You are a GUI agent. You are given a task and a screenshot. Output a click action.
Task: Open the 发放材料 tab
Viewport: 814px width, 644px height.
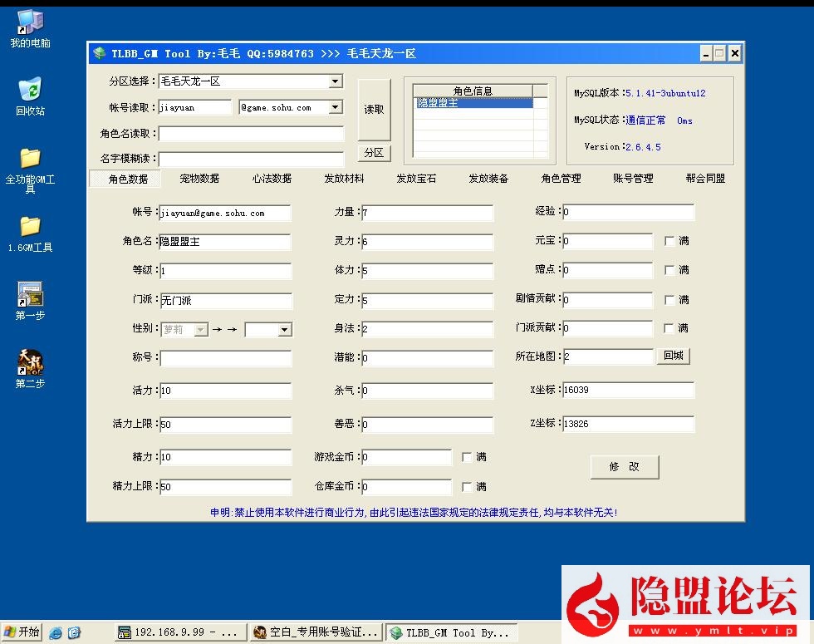pos(344,179)
